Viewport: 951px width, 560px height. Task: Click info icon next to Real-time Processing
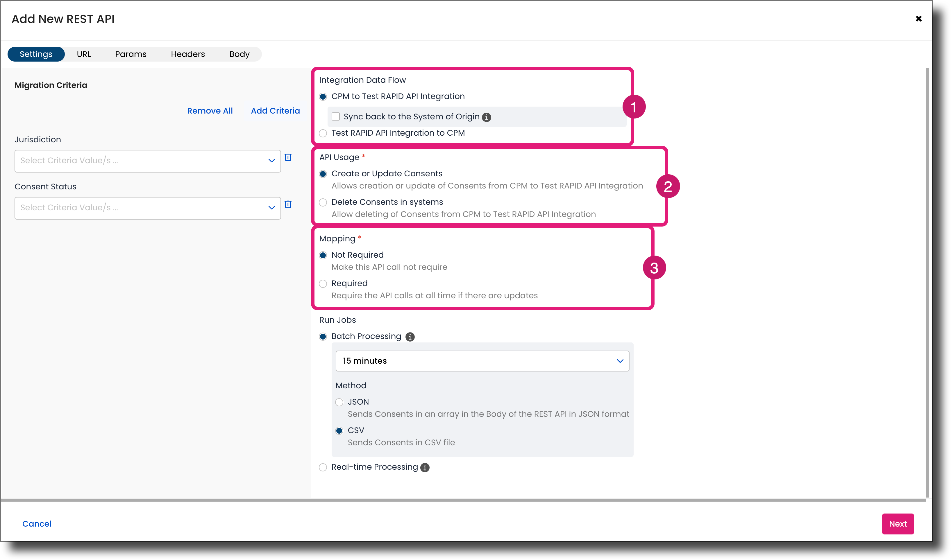(425, 468)
